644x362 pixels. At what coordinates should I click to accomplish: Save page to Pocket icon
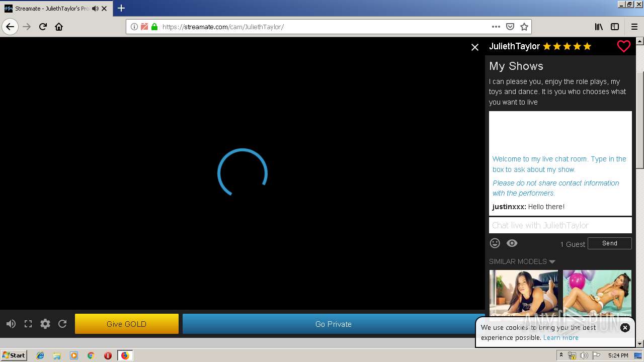(510, 27)
